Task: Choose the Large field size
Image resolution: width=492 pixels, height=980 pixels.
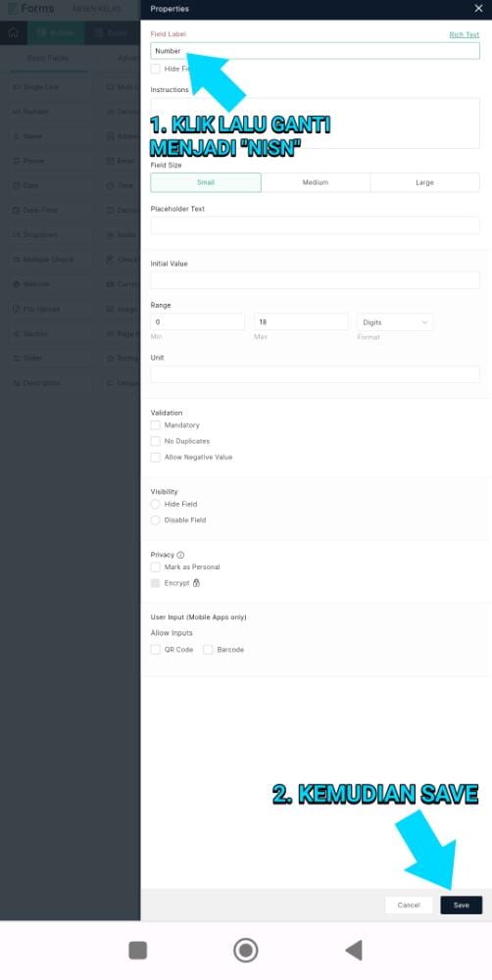Action: coord(425,182)
